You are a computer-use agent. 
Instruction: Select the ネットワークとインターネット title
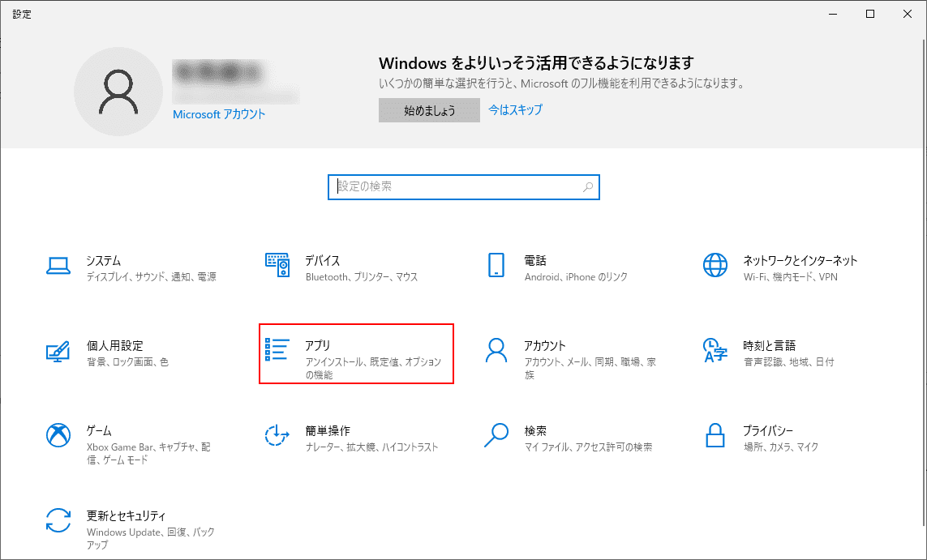point(800,260)
